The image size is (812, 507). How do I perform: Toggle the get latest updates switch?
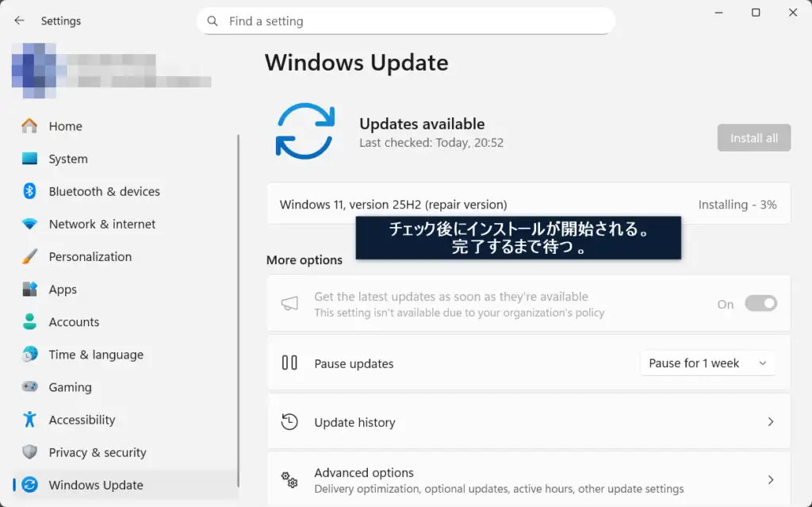pos(760,304)
